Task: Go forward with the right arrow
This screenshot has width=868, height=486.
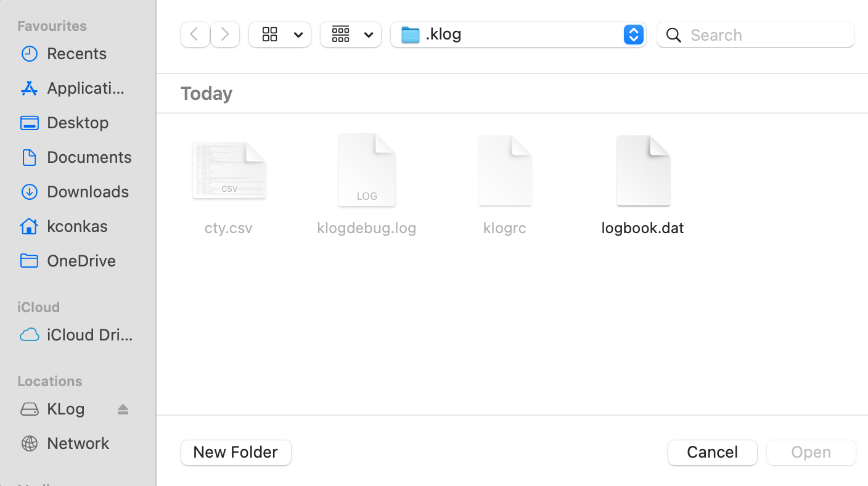Action: point(225,35)
